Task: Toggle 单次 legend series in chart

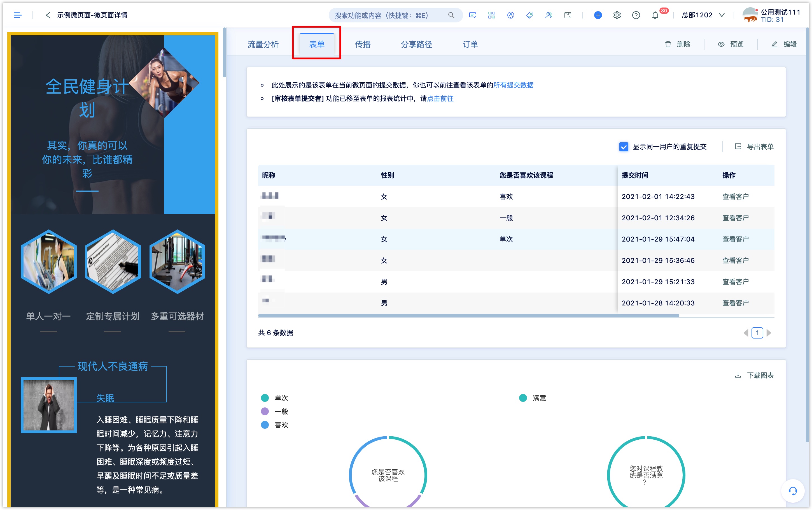Action: click(275, 398)
